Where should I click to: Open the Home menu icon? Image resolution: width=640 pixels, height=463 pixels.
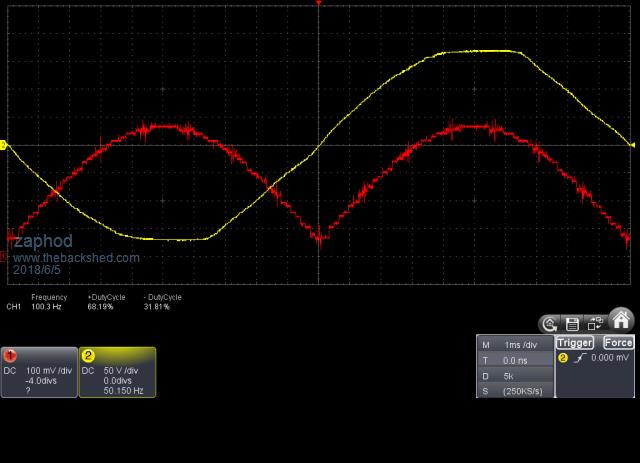click(x=621, y=321)
